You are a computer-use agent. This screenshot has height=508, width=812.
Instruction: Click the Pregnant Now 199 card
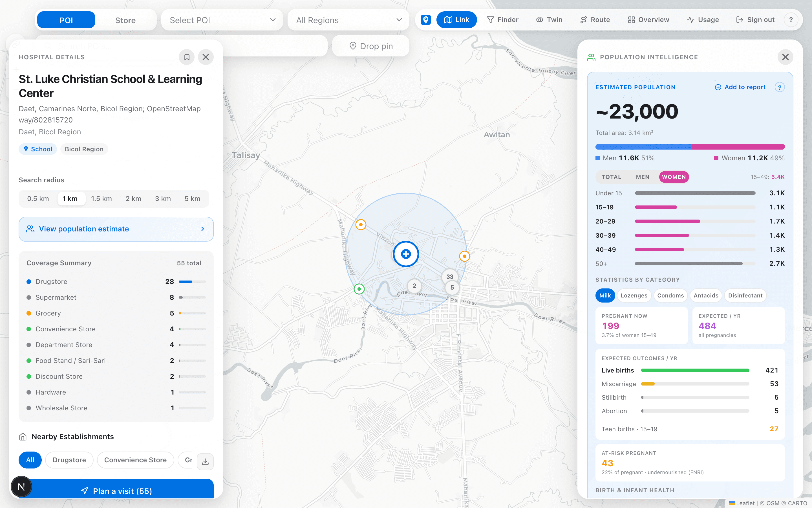(x=641, y=326)
